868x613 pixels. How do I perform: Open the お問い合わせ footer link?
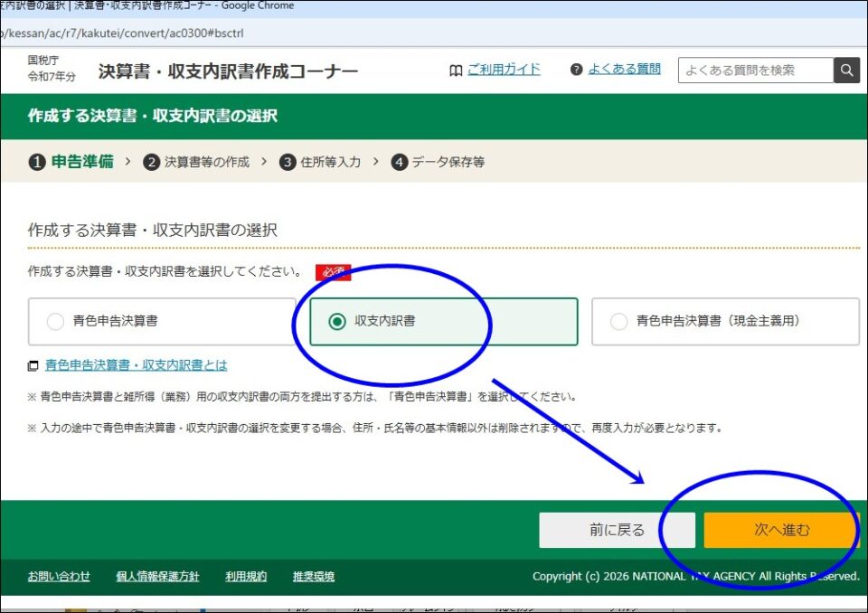click(59, 576)
